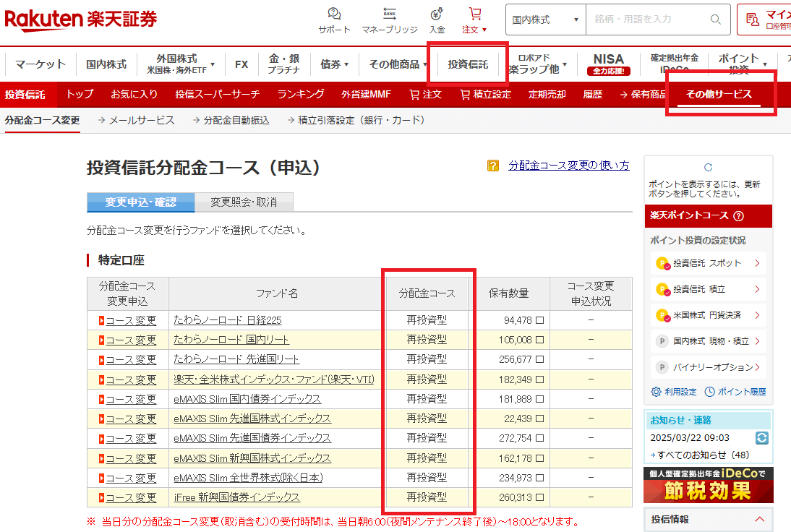
Task: Click the quantity icon next to 22,439
Action: pyautogui.click(x=540, y=419)
